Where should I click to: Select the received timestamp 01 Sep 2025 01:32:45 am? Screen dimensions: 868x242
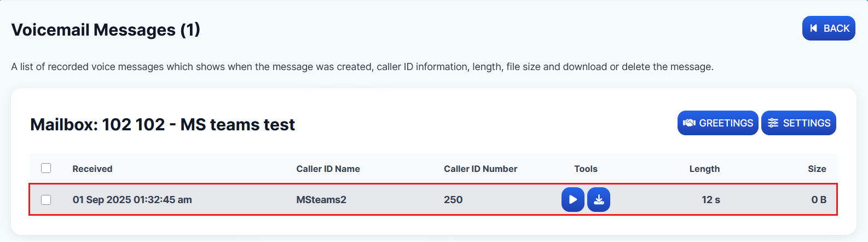pos(132,200)
